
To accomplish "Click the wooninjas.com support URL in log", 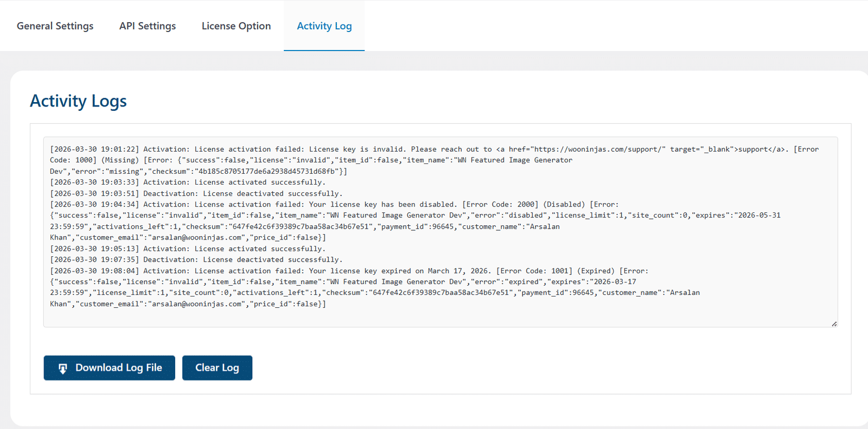I will pos(599,149).
